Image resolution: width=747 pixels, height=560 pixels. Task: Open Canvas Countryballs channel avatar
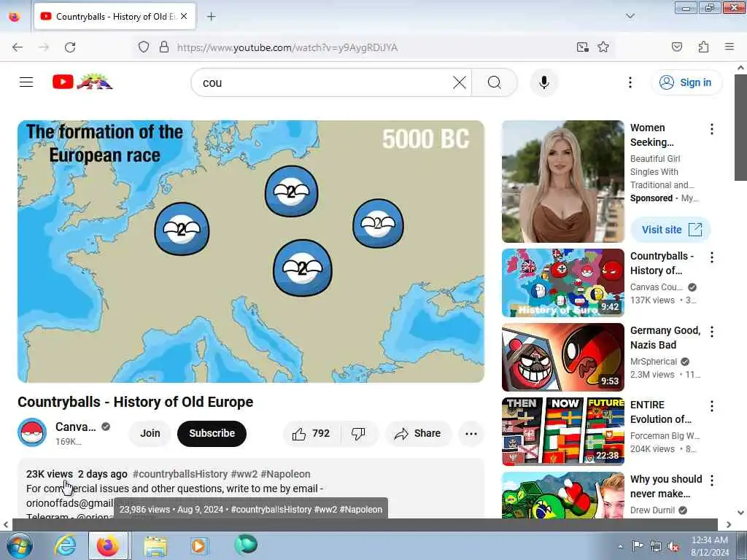[x=32, y=432]
